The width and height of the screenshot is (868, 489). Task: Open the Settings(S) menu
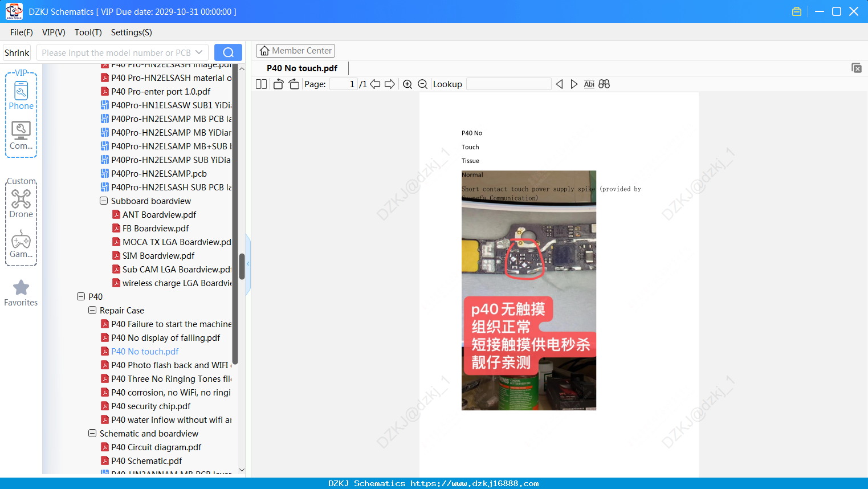(x=132, y=32)
